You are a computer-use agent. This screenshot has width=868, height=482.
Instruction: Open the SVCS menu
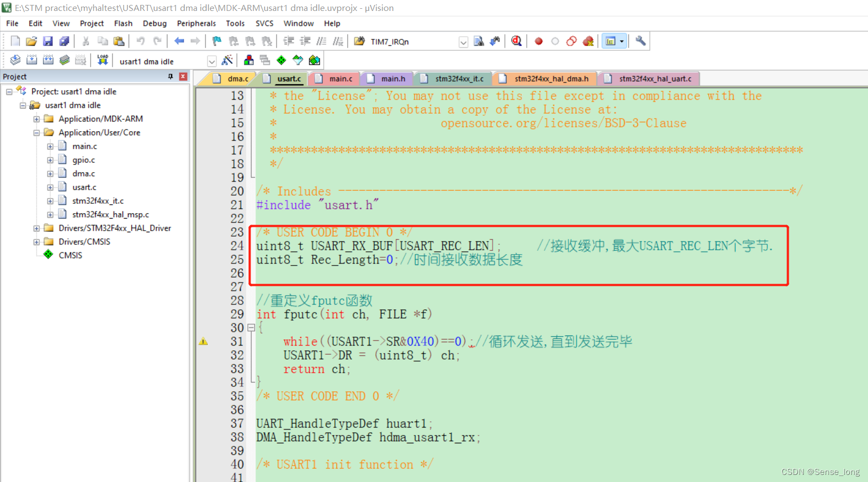pos(264,23)
